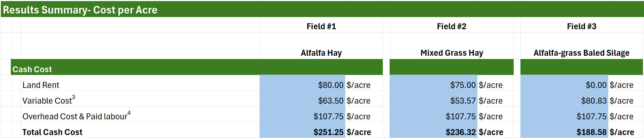Click the Cash Cost section header
This screenshot has width=644, height=138.
point(32,69)
